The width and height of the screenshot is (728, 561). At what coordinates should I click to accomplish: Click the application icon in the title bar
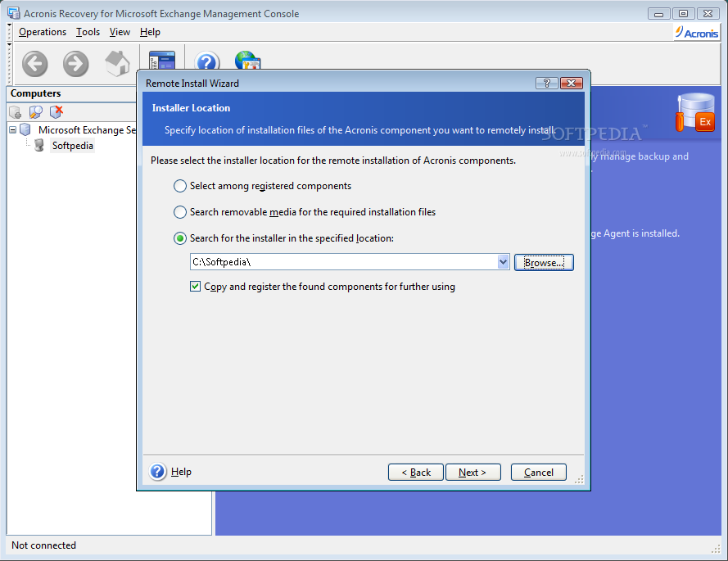13,13
